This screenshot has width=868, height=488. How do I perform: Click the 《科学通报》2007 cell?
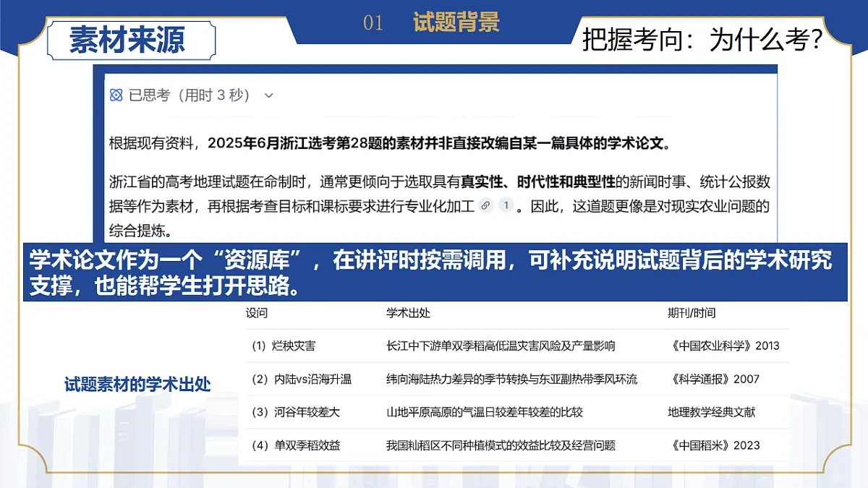point(715,379)
